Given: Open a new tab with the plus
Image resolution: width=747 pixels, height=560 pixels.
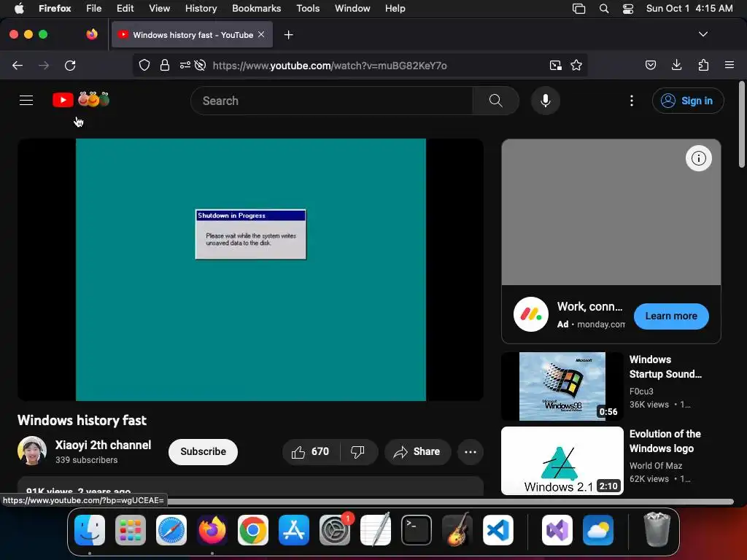Looking at the screenshot, I should click(x=288, y=35).
